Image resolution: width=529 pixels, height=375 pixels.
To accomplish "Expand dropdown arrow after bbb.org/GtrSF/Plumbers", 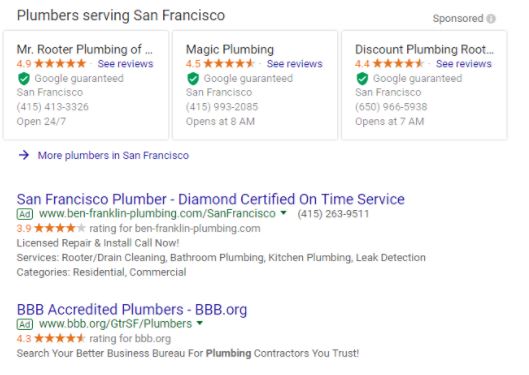I will 200,323.
